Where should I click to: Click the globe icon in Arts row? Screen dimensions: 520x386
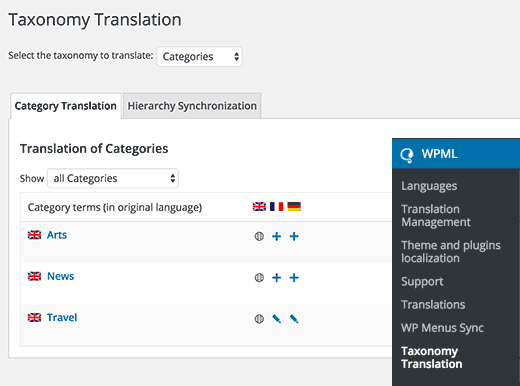259,236
